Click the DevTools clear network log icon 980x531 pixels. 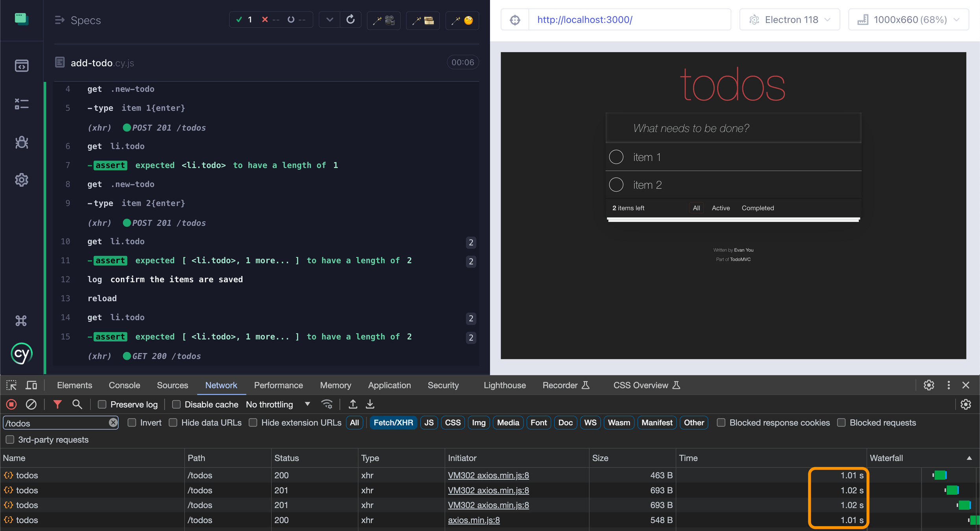coord(31,404)
